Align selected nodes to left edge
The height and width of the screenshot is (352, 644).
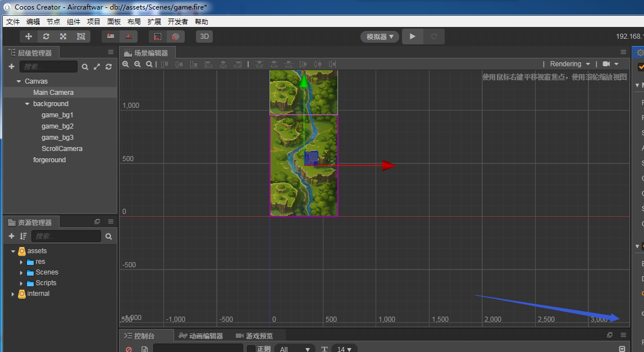point(209,64)
